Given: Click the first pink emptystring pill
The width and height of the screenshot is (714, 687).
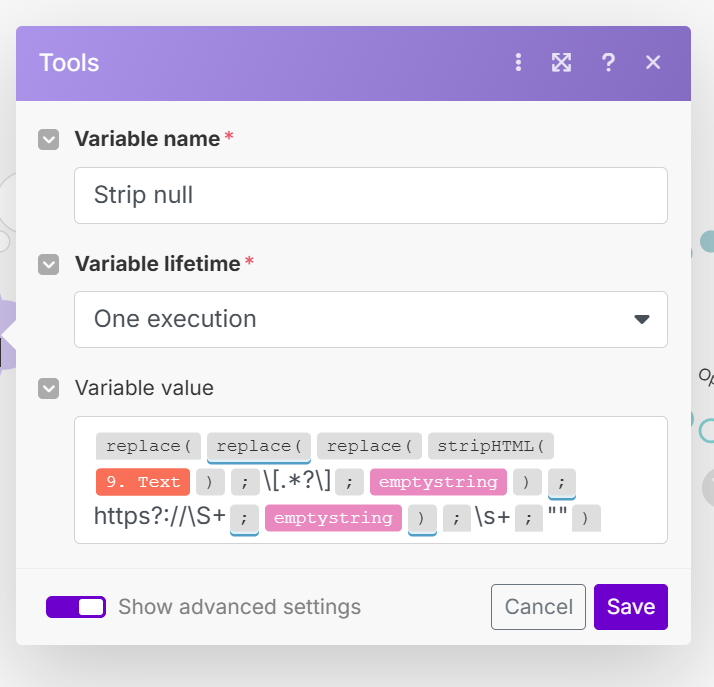Looking at the screenshot, I should (x=438, y=482).
